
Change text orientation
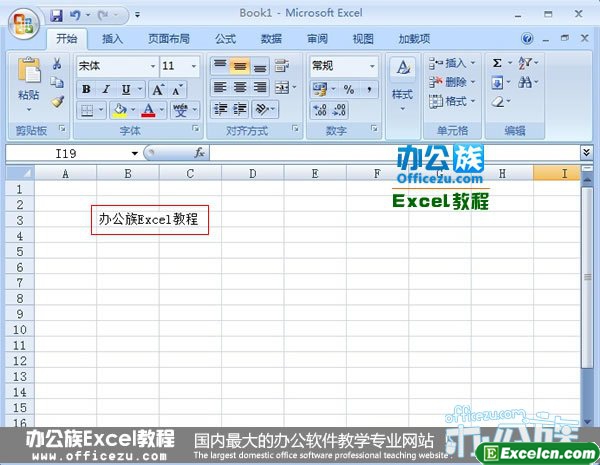pyautogui.click(x=262, y=110)
